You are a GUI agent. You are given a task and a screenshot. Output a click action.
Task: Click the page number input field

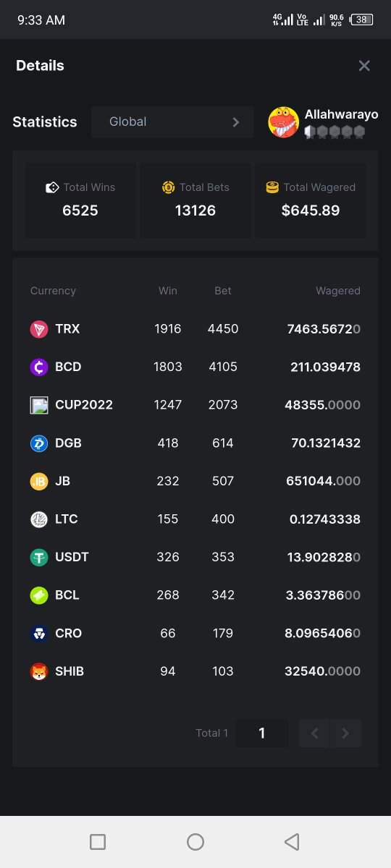tap(261, 733)
